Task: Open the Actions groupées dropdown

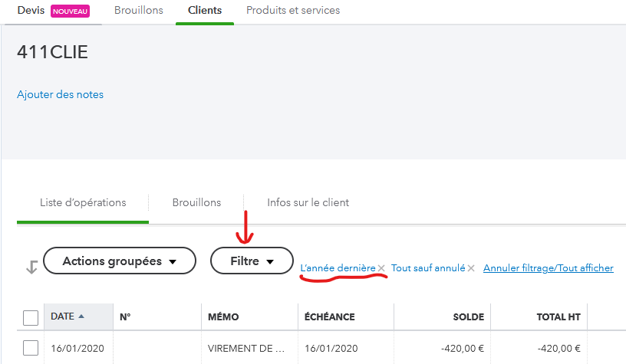Action: 119,261
